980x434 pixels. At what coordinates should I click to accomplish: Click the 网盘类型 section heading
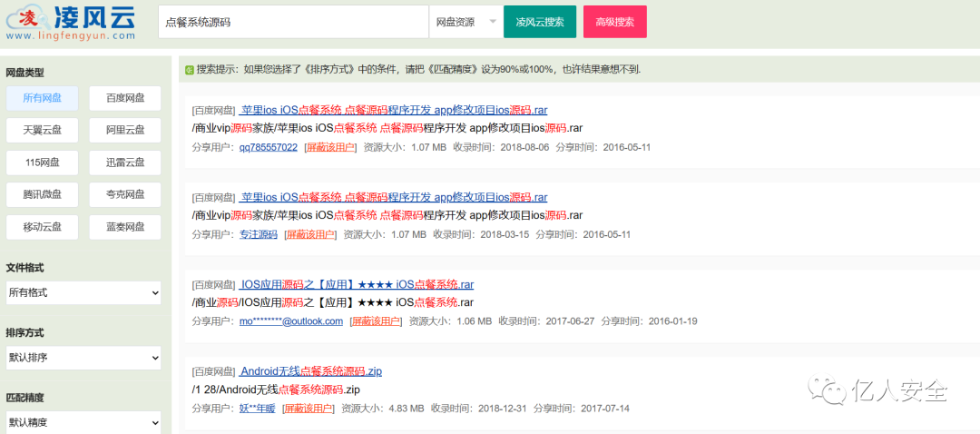(x=25, y=74)
